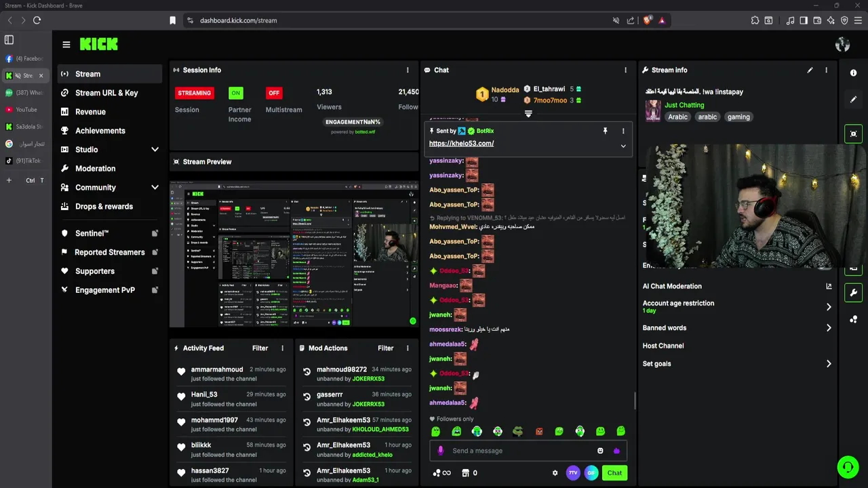Open Account age restriction chevron
This screenshot has width=868, height=488.
point(829,307)
